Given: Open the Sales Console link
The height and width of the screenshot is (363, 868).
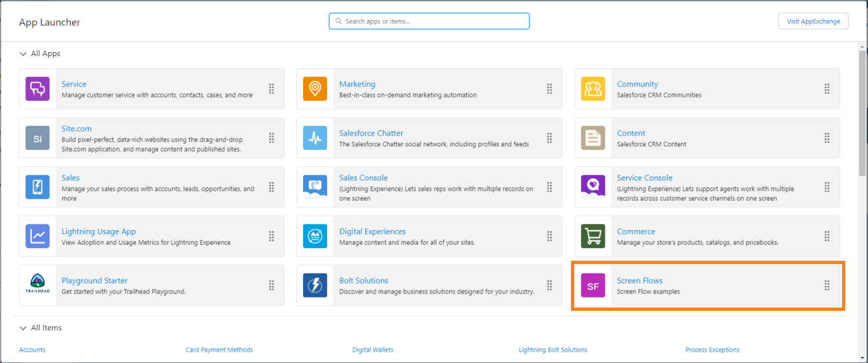Looking at the screenshot, I should tap(363, 178).
